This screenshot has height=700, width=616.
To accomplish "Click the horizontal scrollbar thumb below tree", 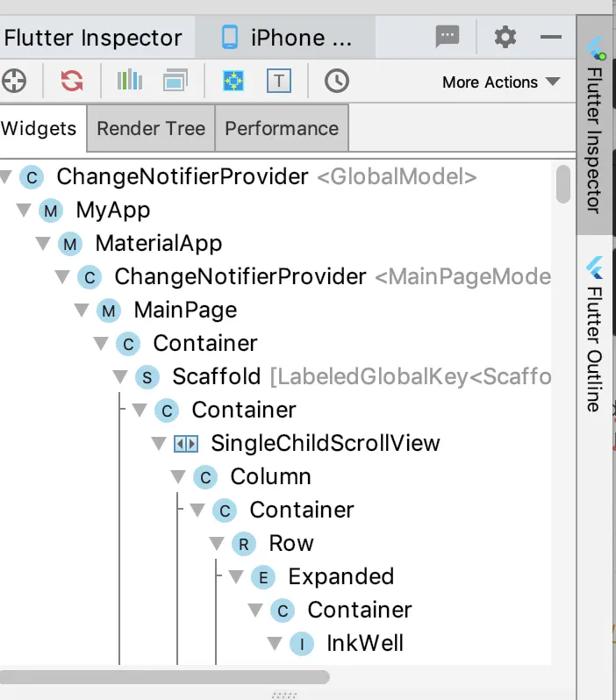I will [165, 677].
